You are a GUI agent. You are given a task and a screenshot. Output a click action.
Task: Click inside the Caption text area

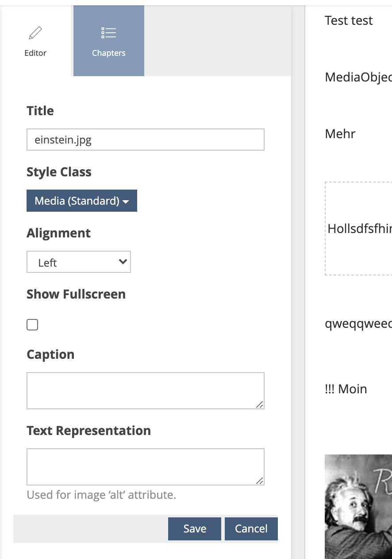pos(145,390)
